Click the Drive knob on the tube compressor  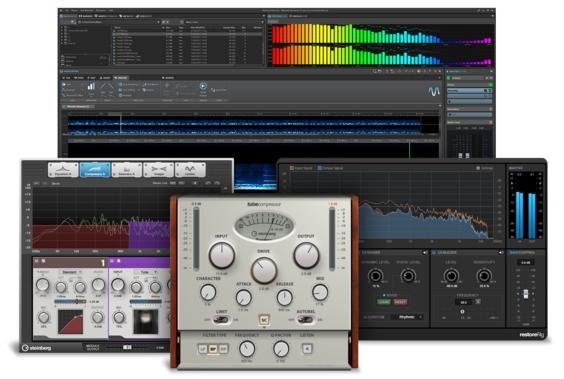pos(264,270)
